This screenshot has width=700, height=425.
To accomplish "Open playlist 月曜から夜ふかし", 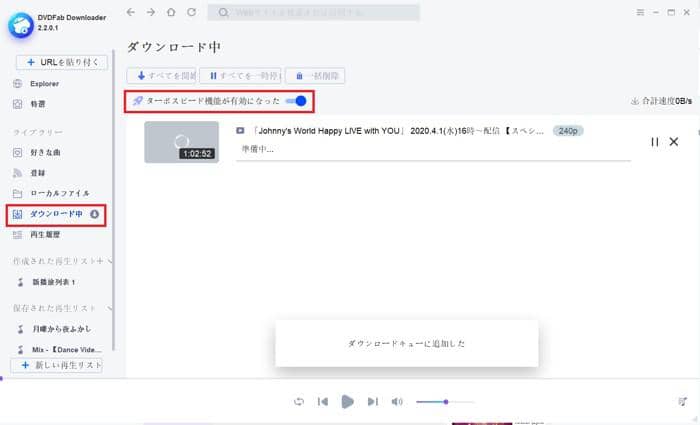I will click(x=54, y=329).
